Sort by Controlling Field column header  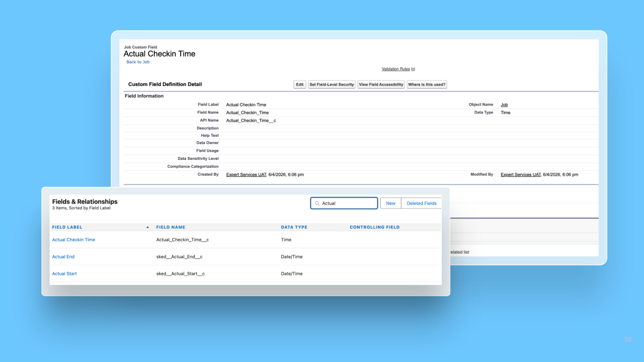click(x=374, y=227)
